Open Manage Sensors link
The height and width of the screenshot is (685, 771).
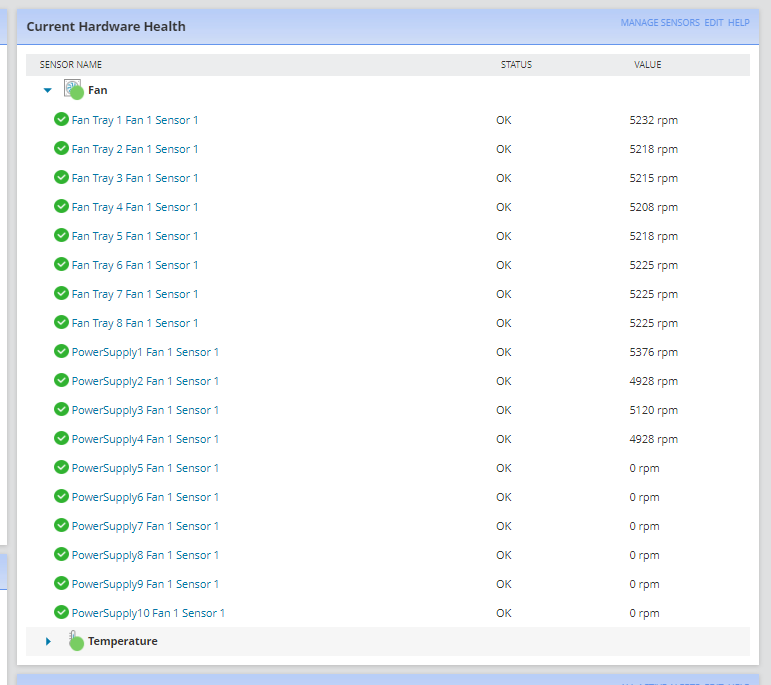(x=660, y=23)
